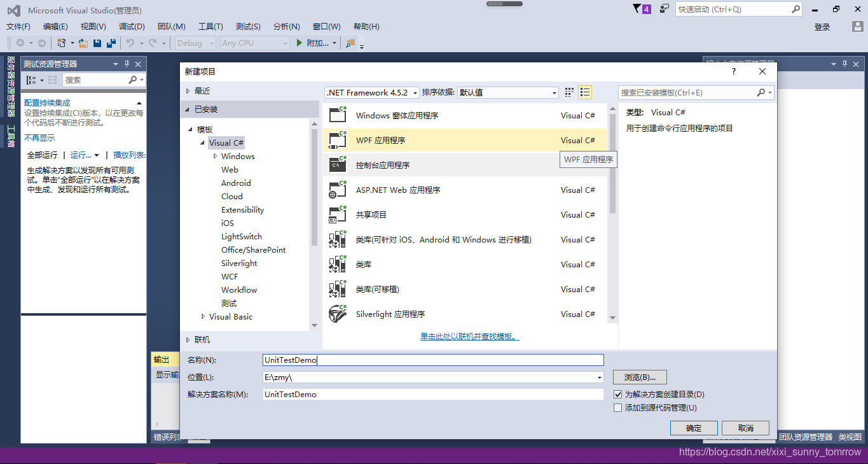Click the send feedback icon
The width and height of the screenshot is (868, 464).
(665, 9)
